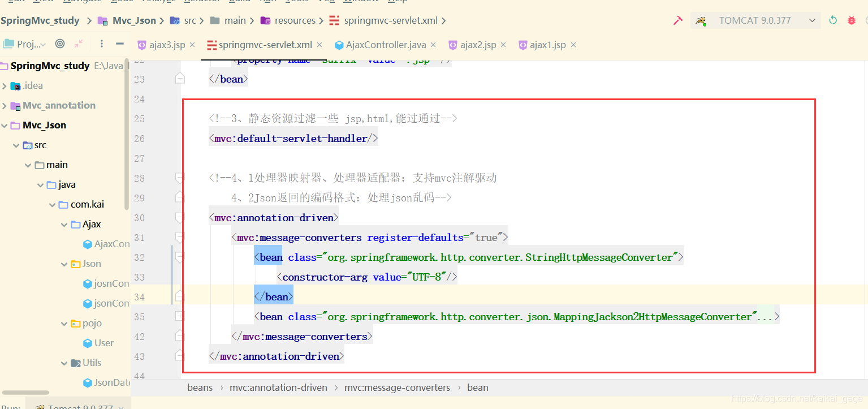Image resolution: width=868 pixels, height=409 pixels.
Task: Click src in the navigation bar
Action: pyautogui.click(x=190, y=20)
